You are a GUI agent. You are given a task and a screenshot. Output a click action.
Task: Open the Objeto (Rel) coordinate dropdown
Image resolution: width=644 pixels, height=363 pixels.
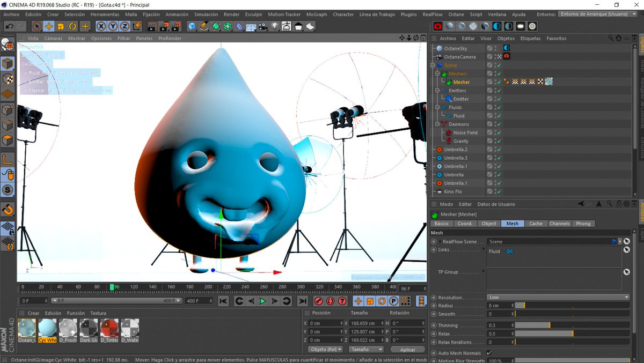click(x=326, y=349)
